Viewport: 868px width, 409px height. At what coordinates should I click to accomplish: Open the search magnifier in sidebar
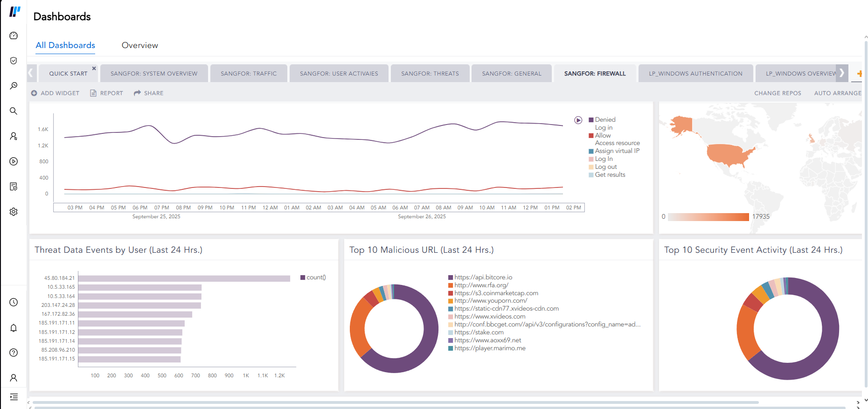pos(14,111)
